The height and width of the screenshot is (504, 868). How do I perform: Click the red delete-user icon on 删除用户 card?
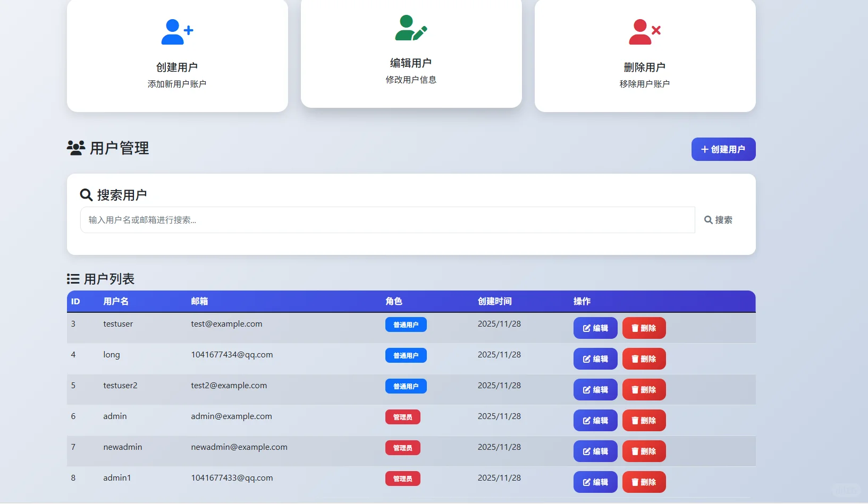[644, 31]
